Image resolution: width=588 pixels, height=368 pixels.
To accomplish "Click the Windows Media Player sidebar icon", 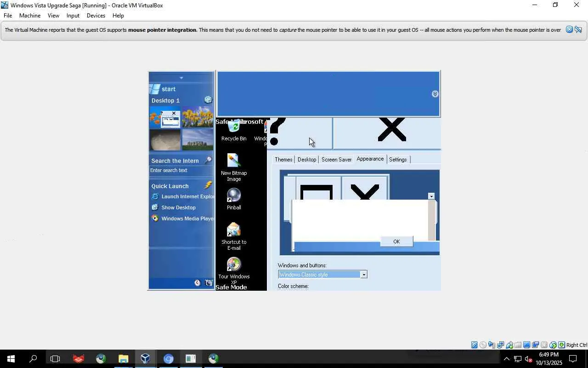I will tap(155, 218).
